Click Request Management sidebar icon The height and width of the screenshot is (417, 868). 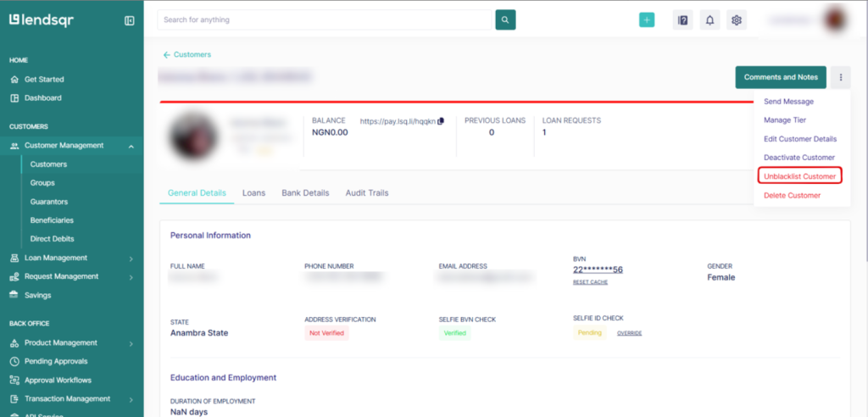click(x=15, y=276)
